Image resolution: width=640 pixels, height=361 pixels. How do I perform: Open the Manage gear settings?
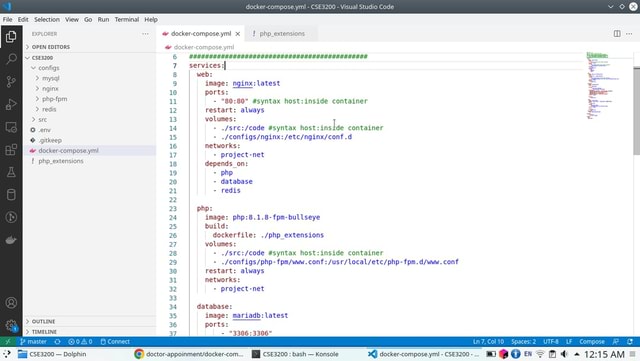11,325
